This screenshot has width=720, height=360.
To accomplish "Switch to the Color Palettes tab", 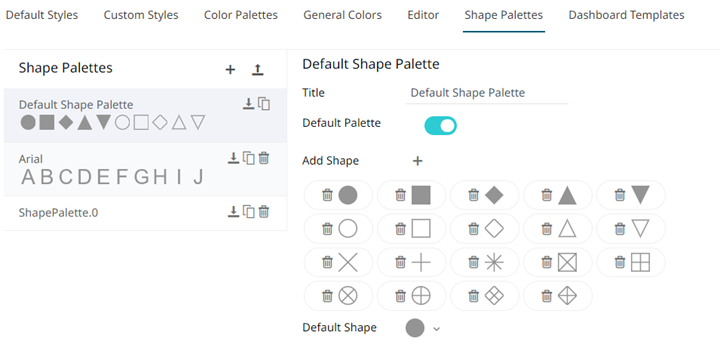I will 241,15.
